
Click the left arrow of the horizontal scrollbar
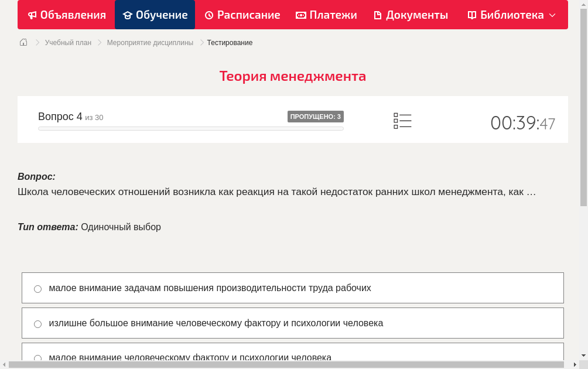pyautogui.click(x=4, y=364)
